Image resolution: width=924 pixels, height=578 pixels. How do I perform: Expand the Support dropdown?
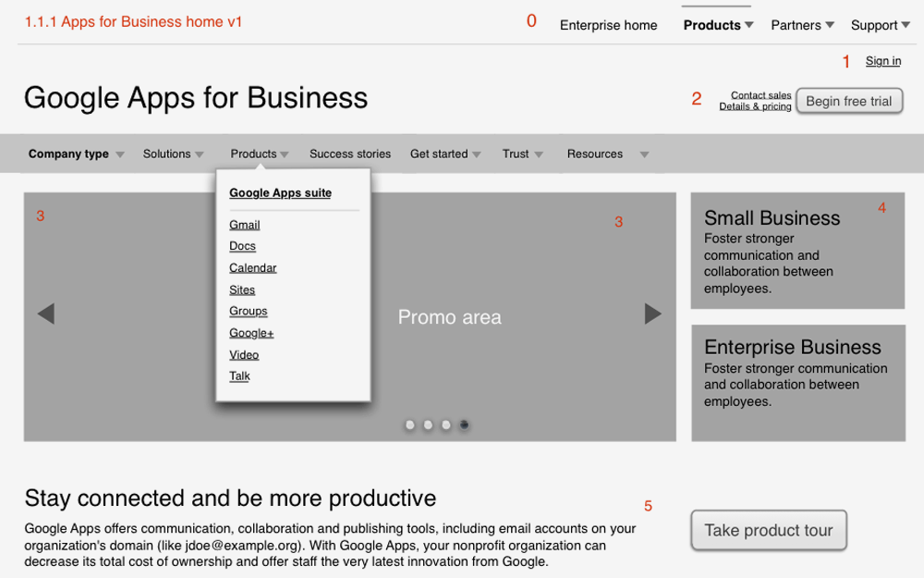pyautogui.click(x=879, y=25)
